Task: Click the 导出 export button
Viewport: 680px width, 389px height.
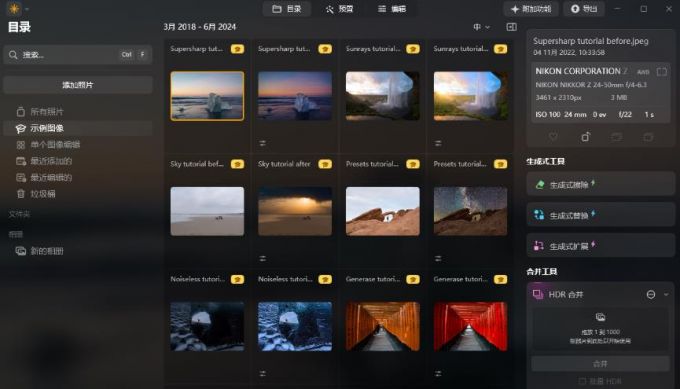Action: 584,9
